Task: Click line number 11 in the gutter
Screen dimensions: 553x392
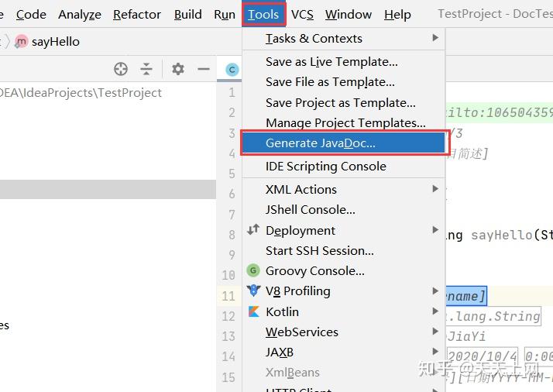Action: tap(228, 295)
